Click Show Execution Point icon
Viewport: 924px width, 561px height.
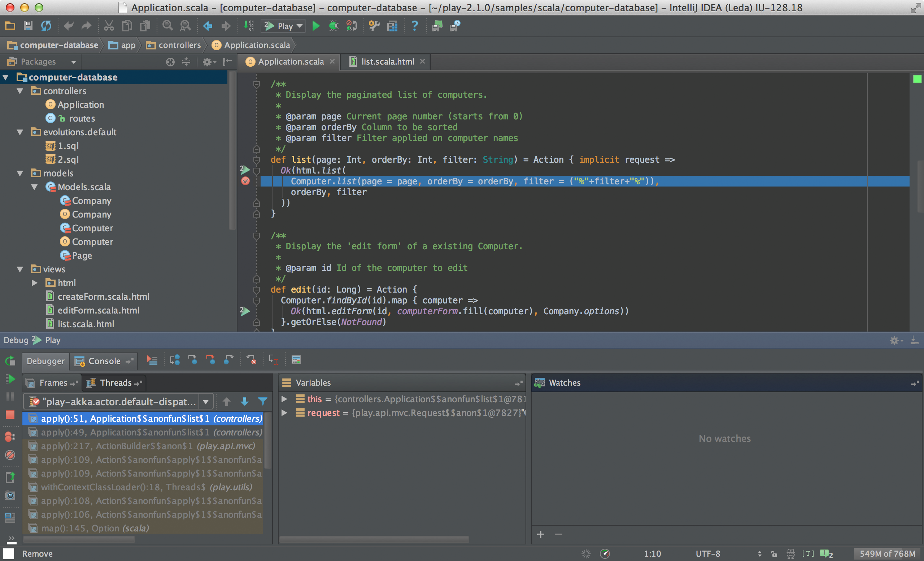pos(152,360)
